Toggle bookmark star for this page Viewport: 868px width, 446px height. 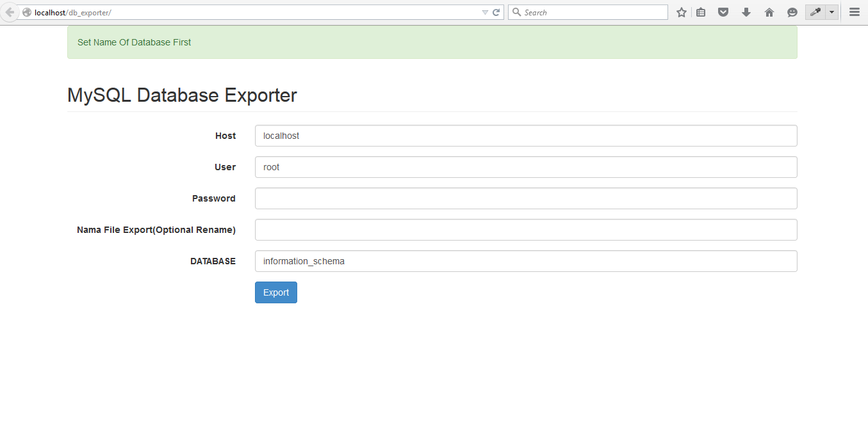click(x=681, y=12)
